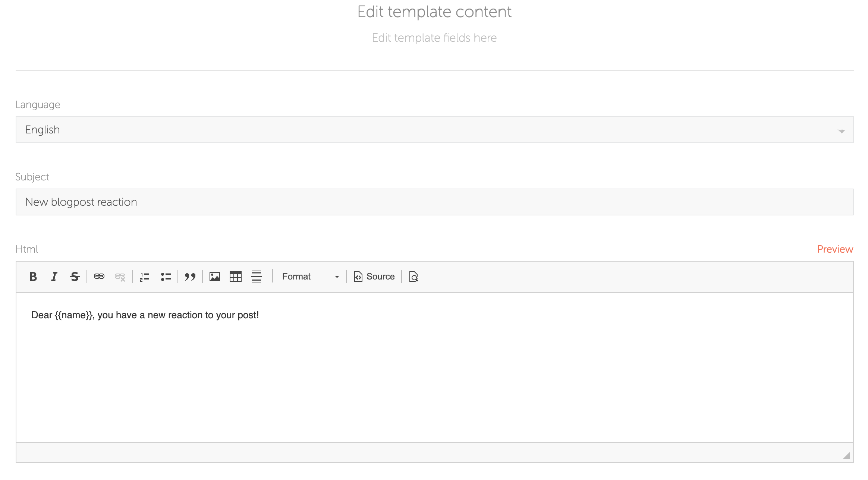Click the unlink icon
Image resolution: width=868 pixels, height=480 pixels.
coord(120,277)
